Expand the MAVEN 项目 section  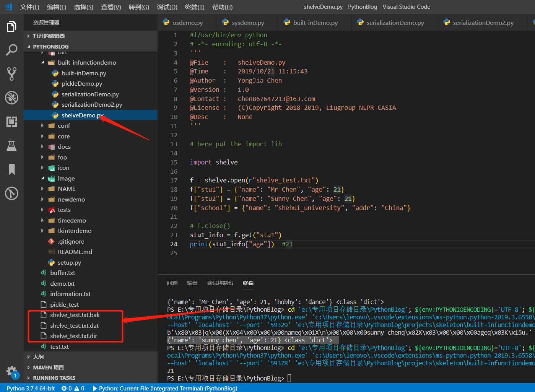[91, 368]
